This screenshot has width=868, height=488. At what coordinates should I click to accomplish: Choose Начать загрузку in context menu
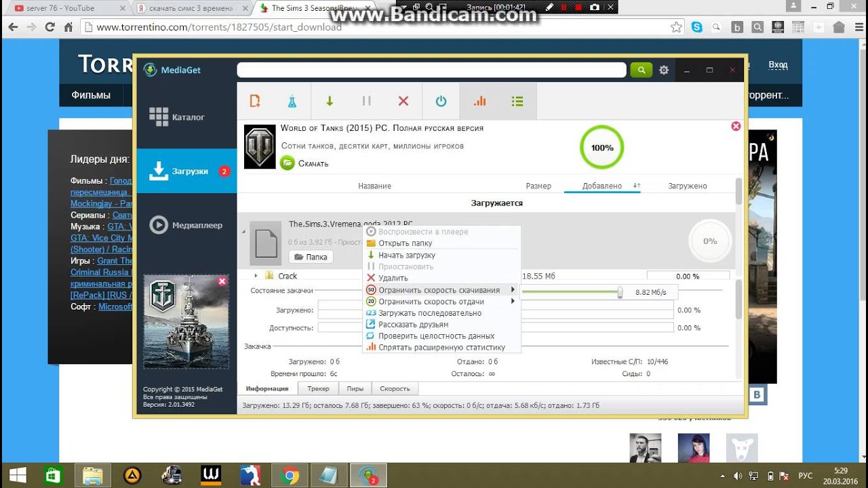[407, 255]
